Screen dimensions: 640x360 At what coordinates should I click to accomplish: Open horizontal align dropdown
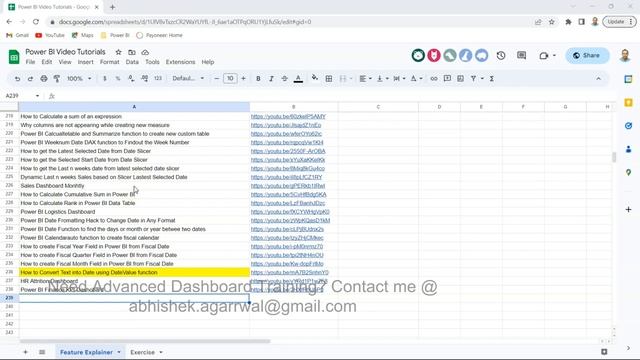(x=365, y=78)
